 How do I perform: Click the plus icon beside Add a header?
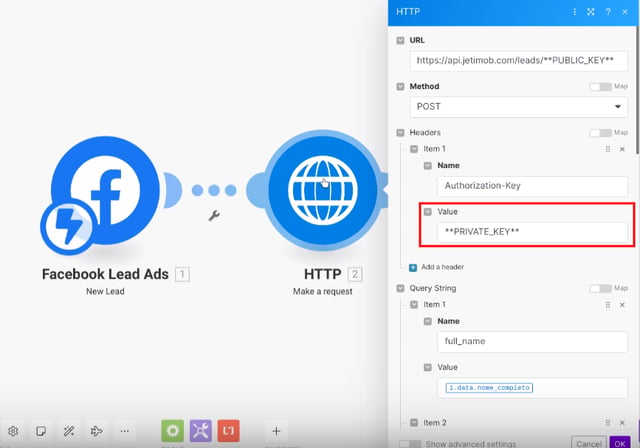[x=413, y=268]
